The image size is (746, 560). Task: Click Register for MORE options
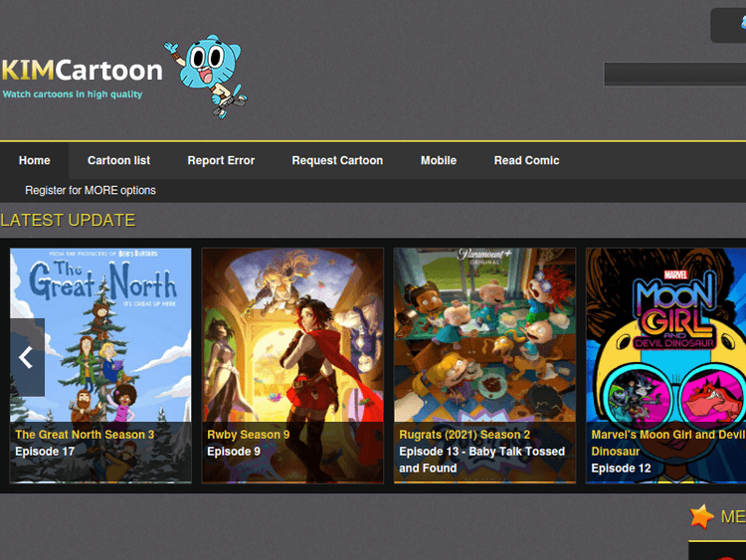click(91, 190)
